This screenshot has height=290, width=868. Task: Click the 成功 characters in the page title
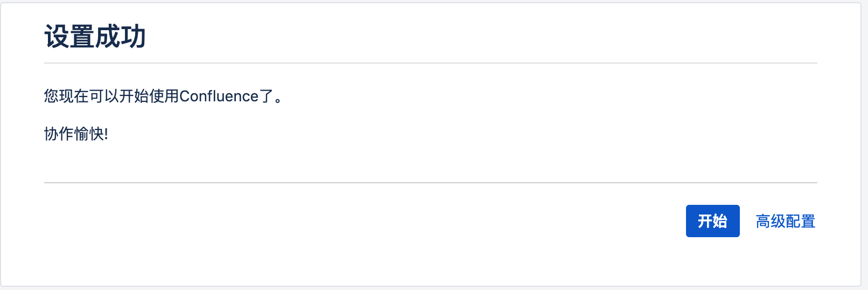click(121, 37)
